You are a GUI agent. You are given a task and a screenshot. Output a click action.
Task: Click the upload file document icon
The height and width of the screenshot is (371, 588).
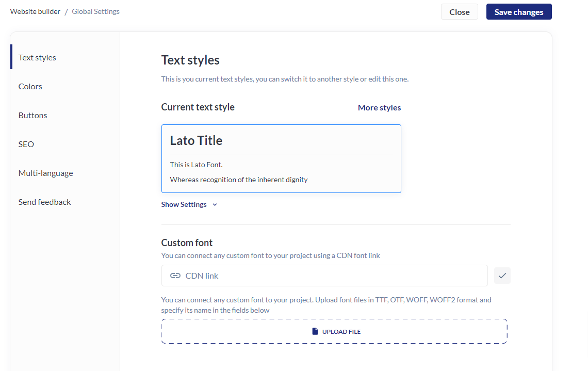[315, 331]
